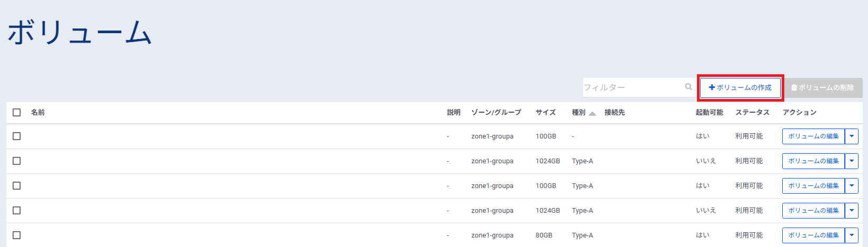
Task: Click the 起動可能 column header
Action: pyautogui.click(x=709, y=112)
